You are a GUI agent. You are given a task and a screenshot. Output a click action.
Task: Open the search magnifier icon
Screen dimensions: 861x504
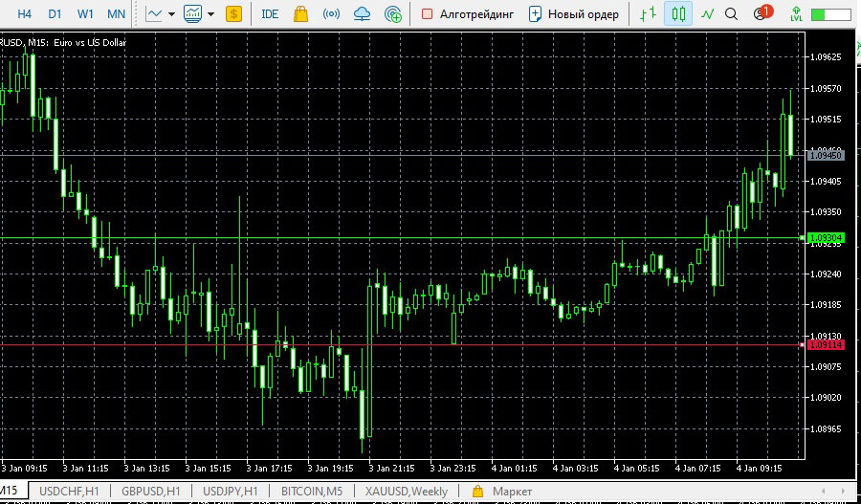731,14
